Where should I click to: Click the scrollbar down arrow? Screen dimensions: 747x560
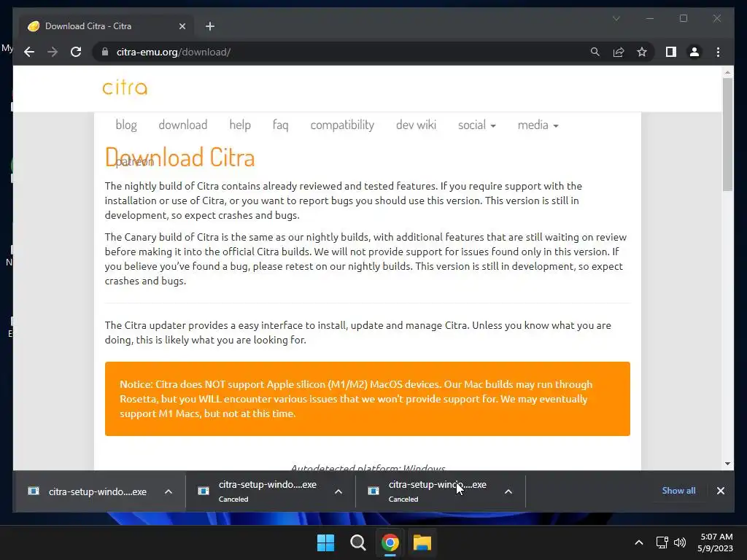coord(727,463)
